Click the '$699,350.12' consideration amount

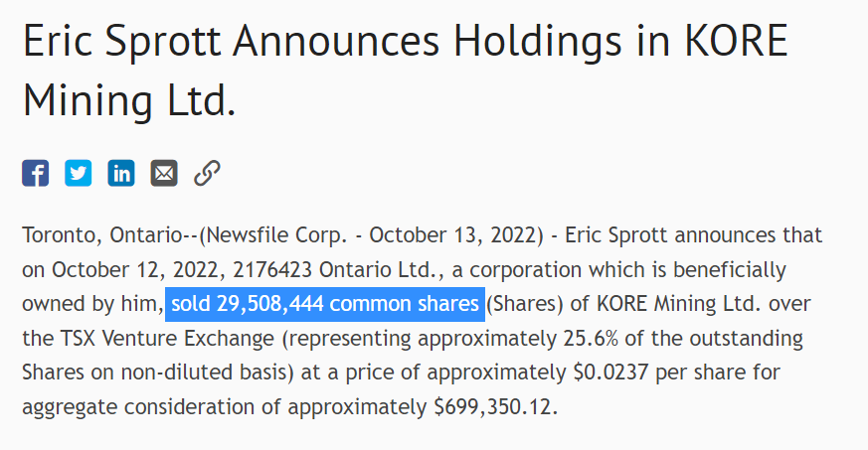point(491,406)
